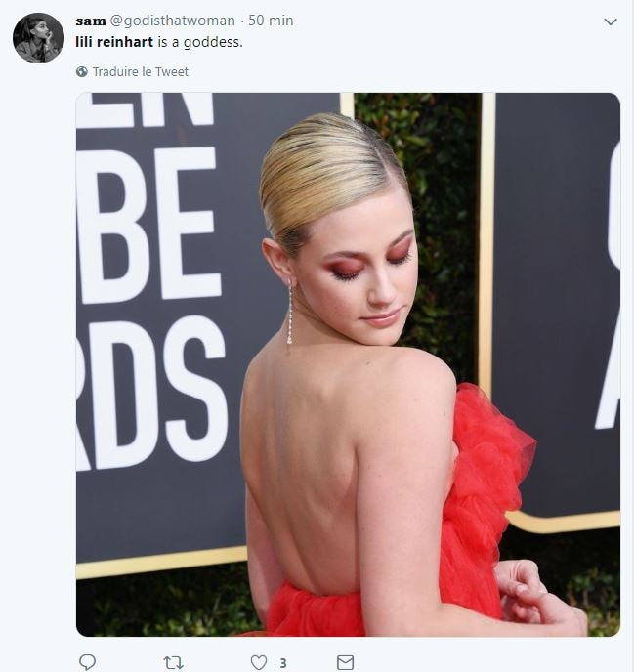Open sam's round profile avatar
This screenshot has width=634, height=672.
pyautogui.click(x=38, y=38)
